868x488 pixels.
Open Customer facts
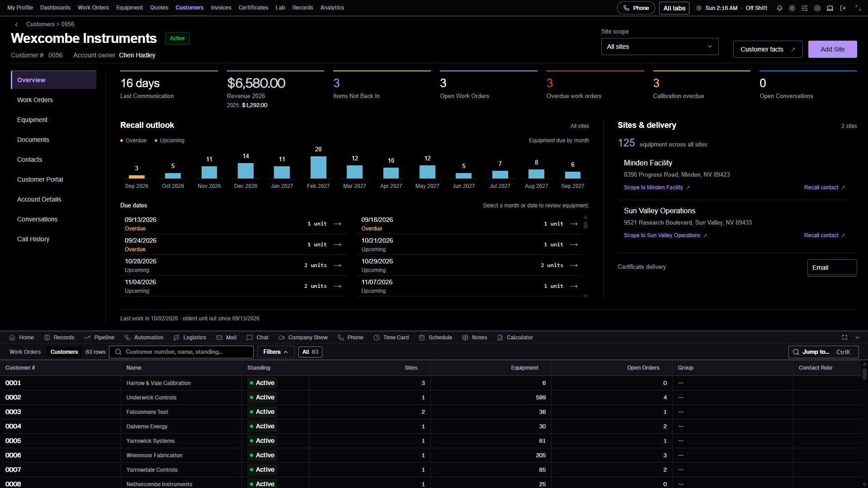[x=768, y=49]
